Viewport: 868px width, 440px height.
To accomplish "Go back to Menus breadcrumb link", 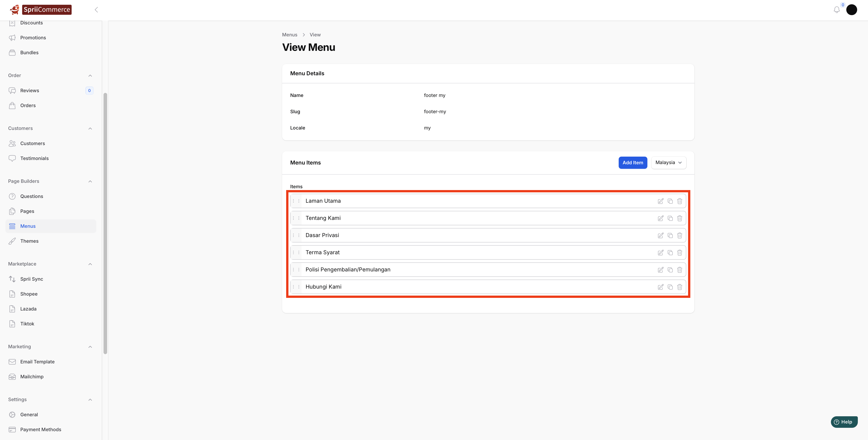I will pyautogui.click(x=289, y=35).
